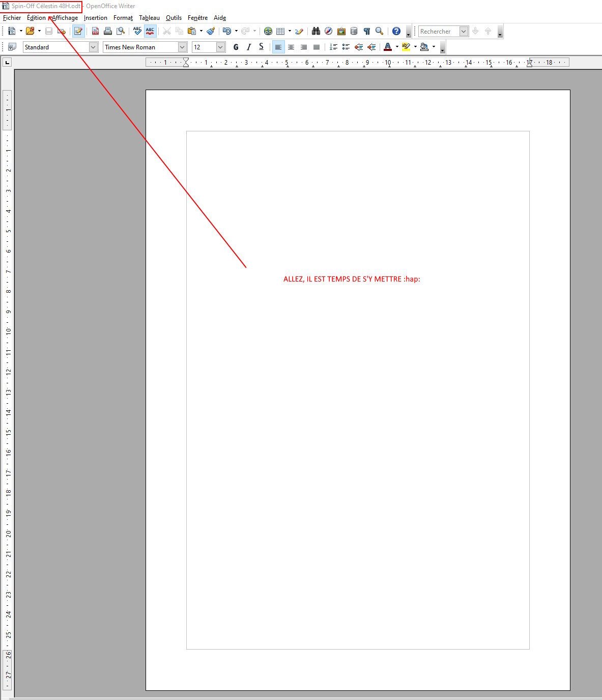Open Data Sources database icon
The image size is (602, 700).
click(354, 31)
